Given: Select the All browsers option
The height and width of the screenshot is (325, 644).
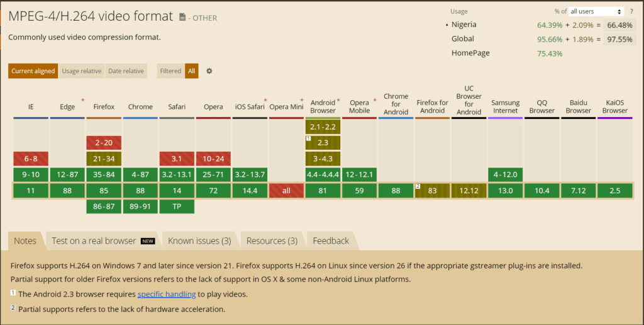Looking at the screenshot, I should (x=191, y=71).
